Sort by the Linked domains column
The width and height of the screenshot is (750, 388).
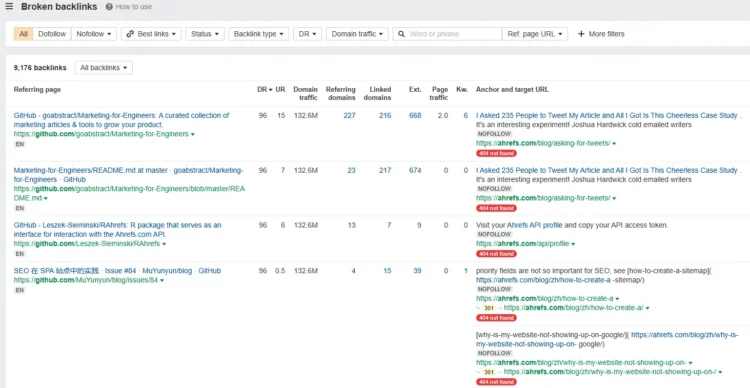[377, 93]
